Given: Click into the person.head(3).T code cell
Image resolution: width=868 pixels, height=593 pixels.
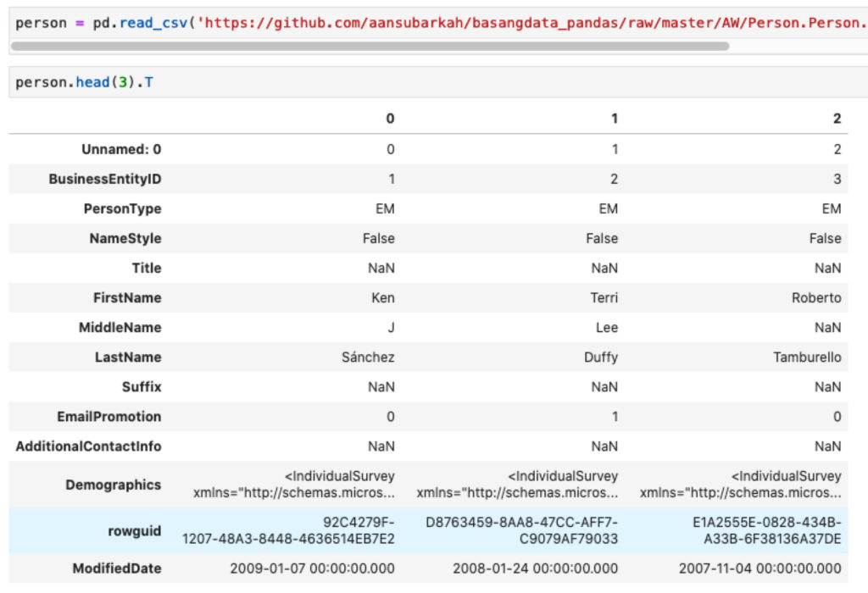Looking at the screenshot, I should [438, 82].
